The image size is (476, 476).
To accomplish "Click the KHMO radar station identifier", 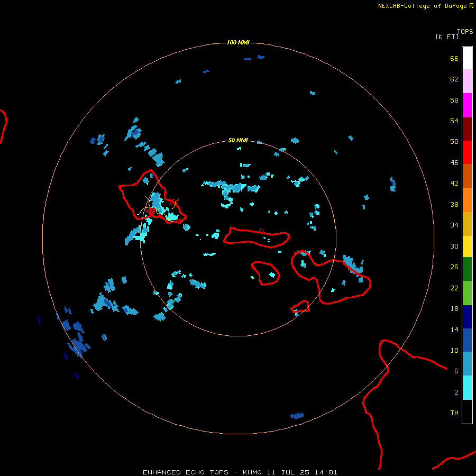I will [252, 472].
